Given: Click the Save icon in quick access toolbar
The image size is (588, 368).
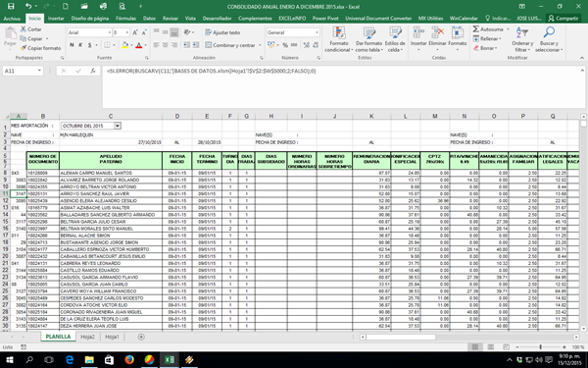Looking at the screenshot, I should 11,6.
